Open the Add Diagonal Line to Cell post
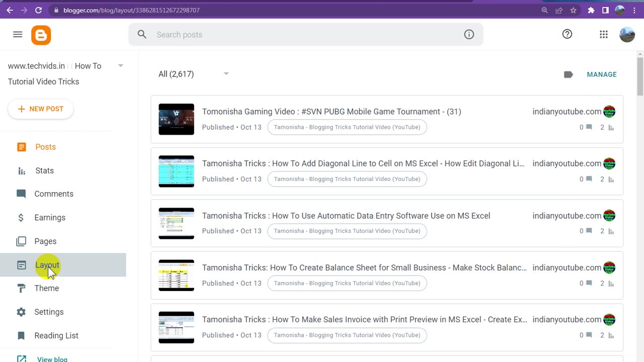 [363, 163]
